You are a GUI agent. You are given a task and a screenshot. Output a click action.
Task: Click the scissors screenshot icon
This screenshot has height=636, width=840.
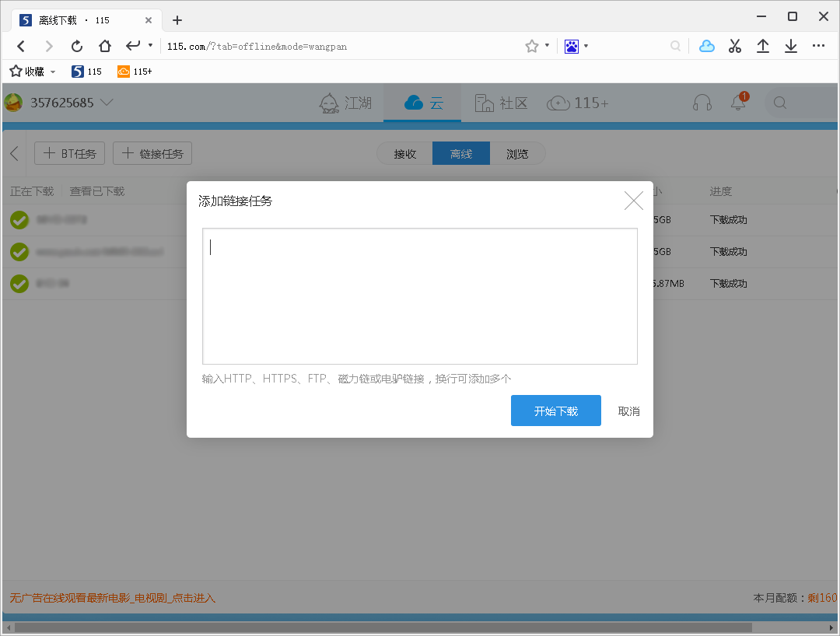(735, 46)
